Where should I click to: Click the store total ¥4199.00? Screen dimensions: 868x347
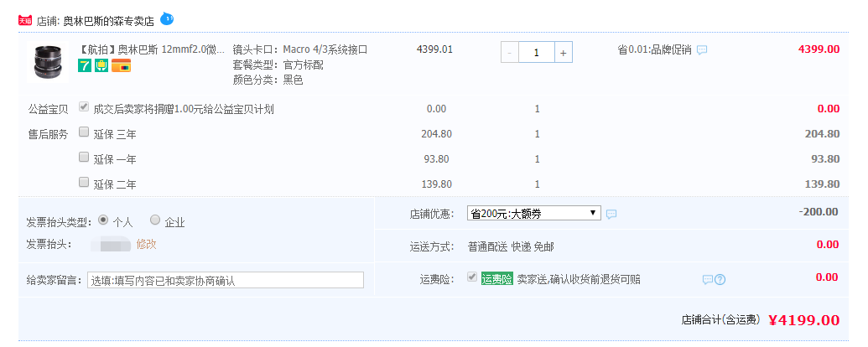[x=803, y=320]
